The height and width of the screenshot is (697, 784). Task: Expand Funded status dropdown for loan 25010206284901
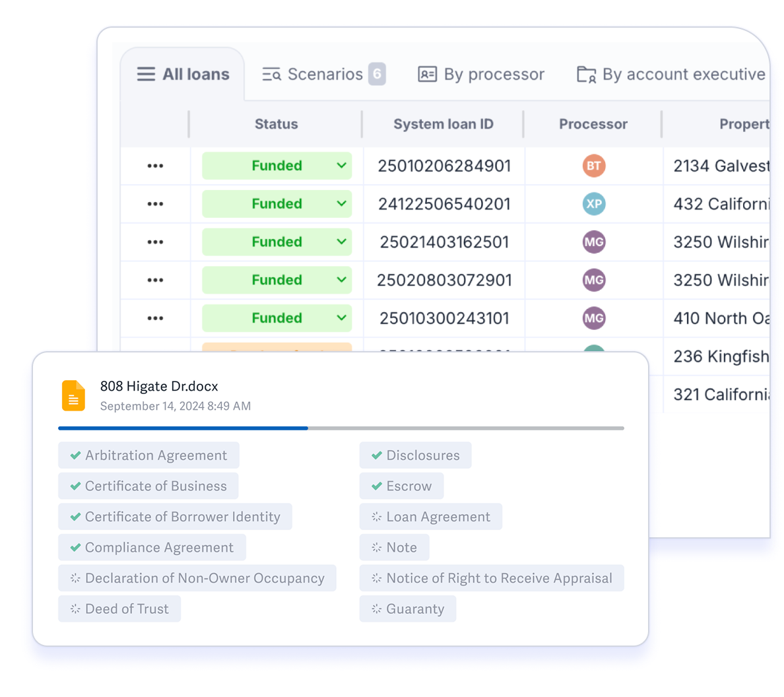point(341,166)
